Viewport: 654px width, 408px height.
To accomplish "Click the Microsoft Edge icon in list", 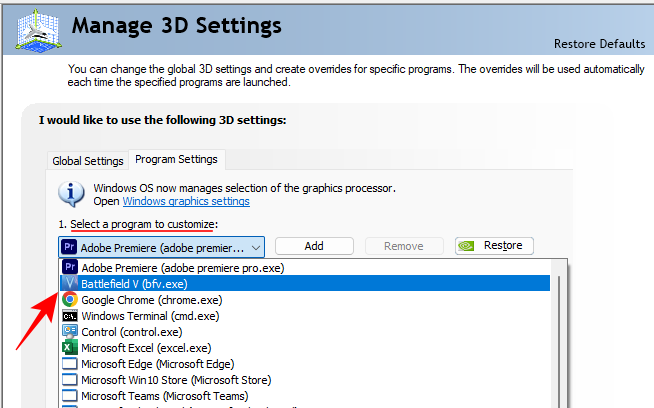I will [x=70, y=363].
